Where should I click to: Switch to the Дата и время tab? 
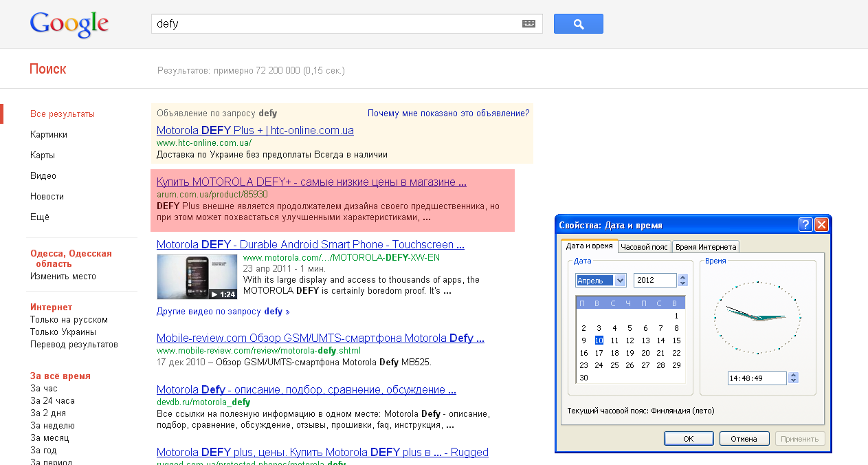tap(588, 246)
